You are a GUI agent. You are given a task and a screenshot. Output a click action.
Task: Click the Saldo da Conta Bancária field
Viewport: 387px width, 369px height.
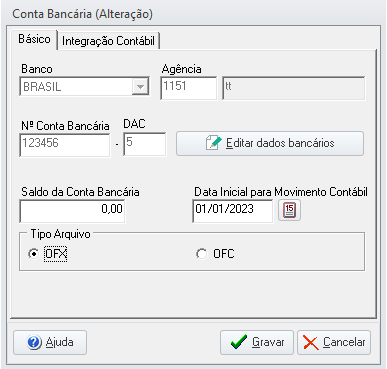[72, 210]
